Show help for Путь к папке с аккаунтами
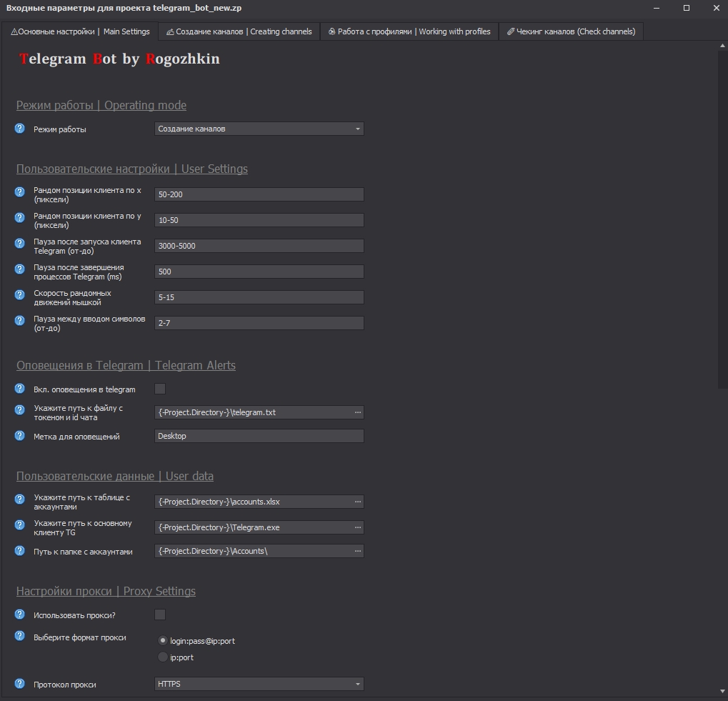This screenshot has width=728, height=701. (x=19, y=551)
